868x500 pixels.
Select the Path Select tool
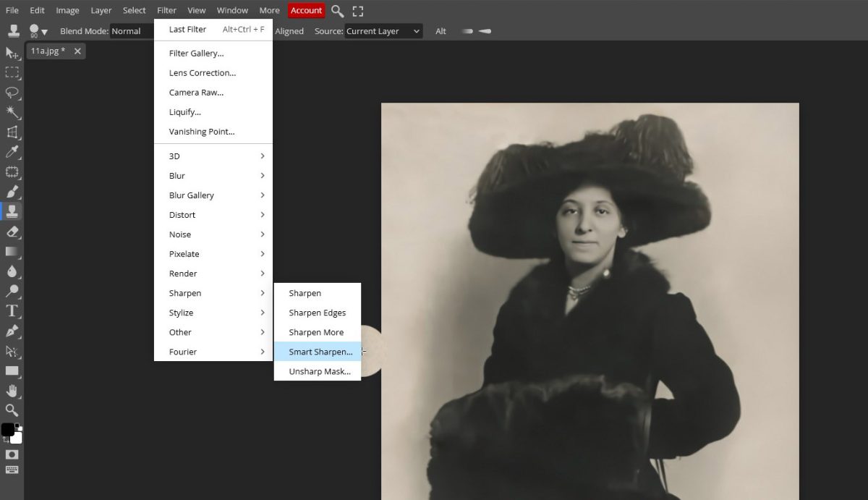(x=12, y=351)
